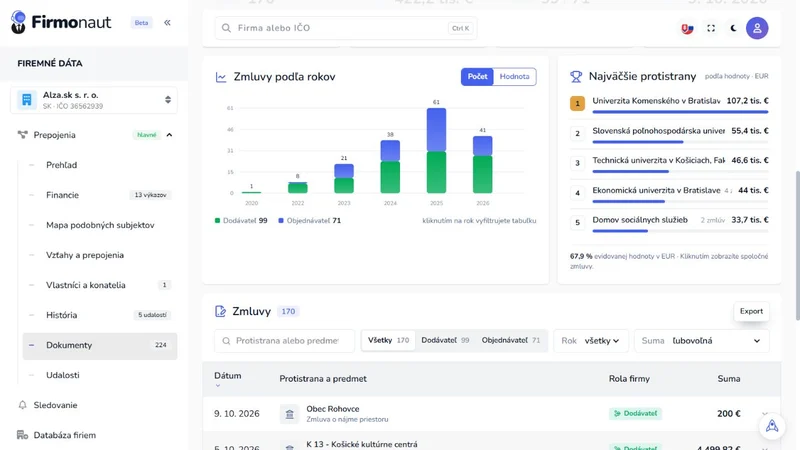Click the Suma column header

pyautogui.click(x=729, y=379)
